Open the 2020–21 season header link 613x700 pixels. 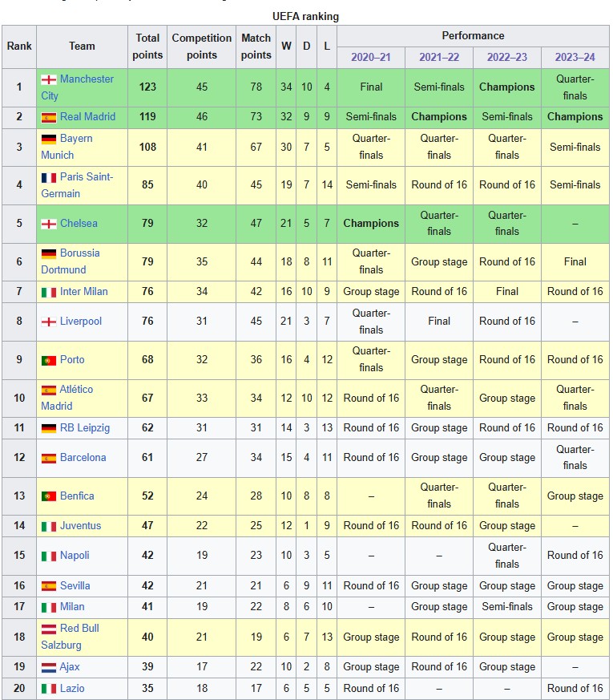371,57
